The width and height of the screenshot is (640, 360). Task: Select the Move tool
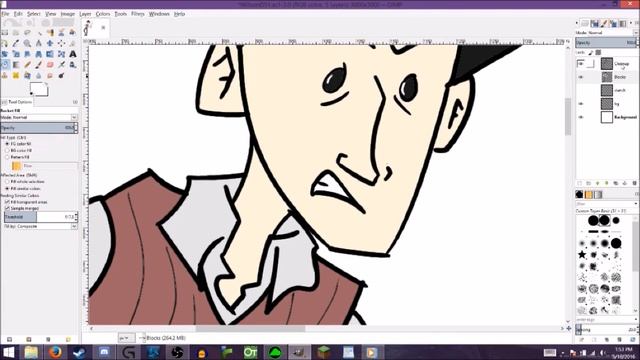[x=50, y=43]
